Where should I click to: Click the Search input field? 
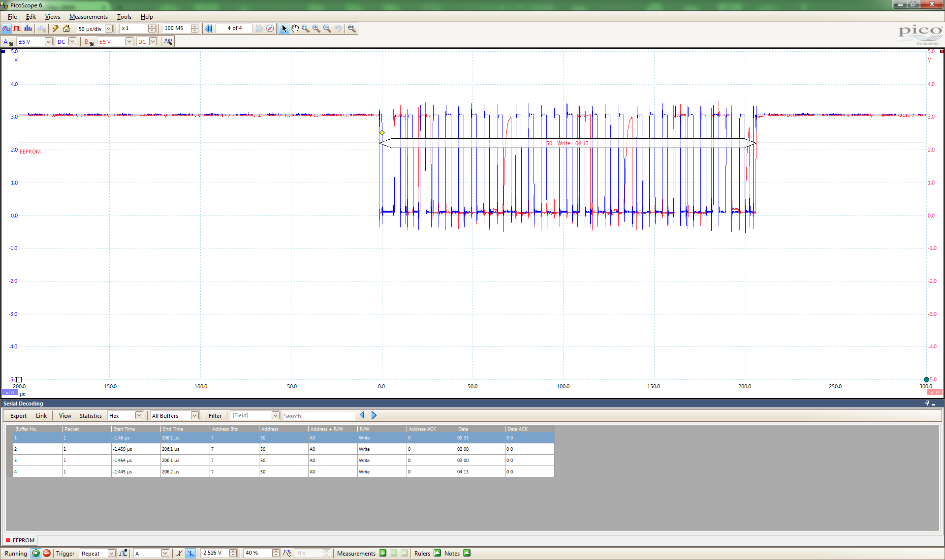[x=319, y=416]
